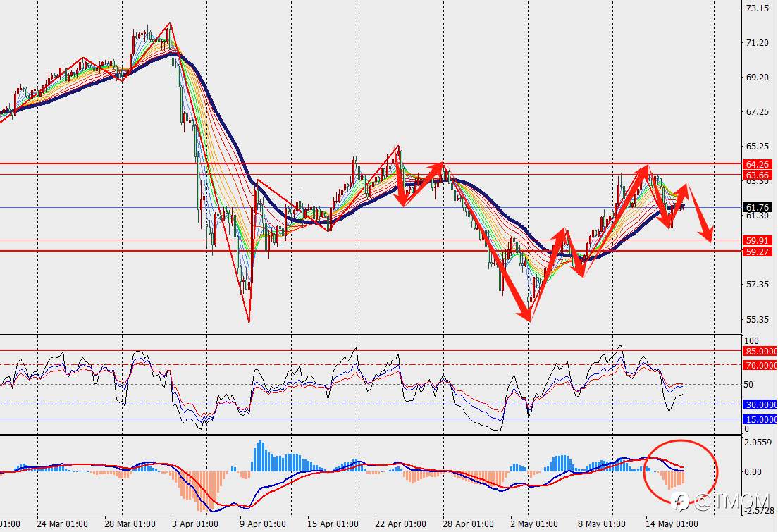Click the 59.91 support price label
This screenshot has width=778, height=532.
click(758, 241)
